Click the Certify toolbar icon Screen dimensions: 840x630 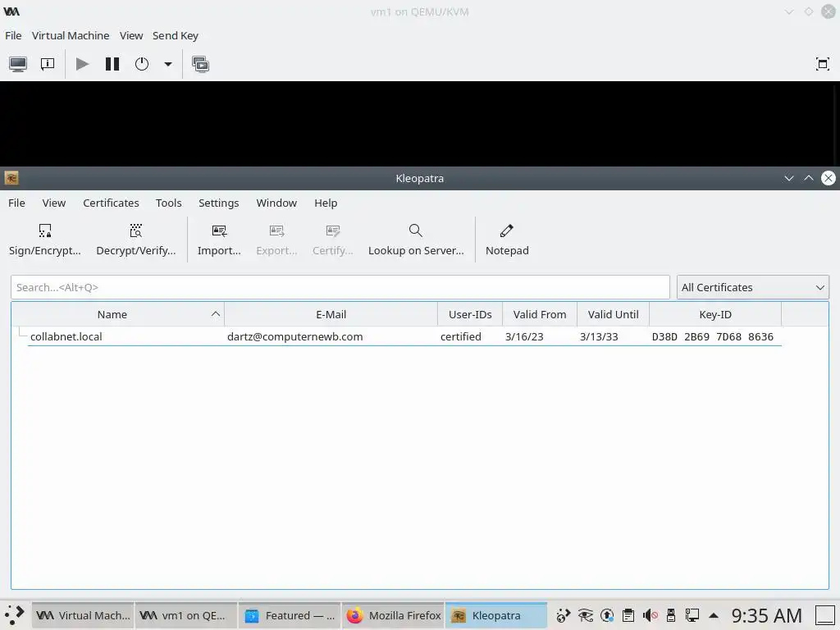point(333,231)
